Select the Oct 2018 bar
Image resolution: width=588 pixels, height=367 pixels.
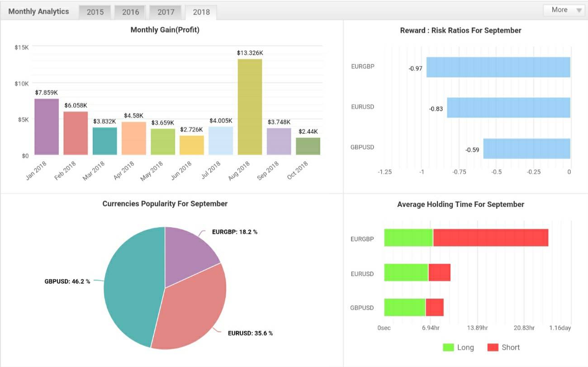(308, 146)
